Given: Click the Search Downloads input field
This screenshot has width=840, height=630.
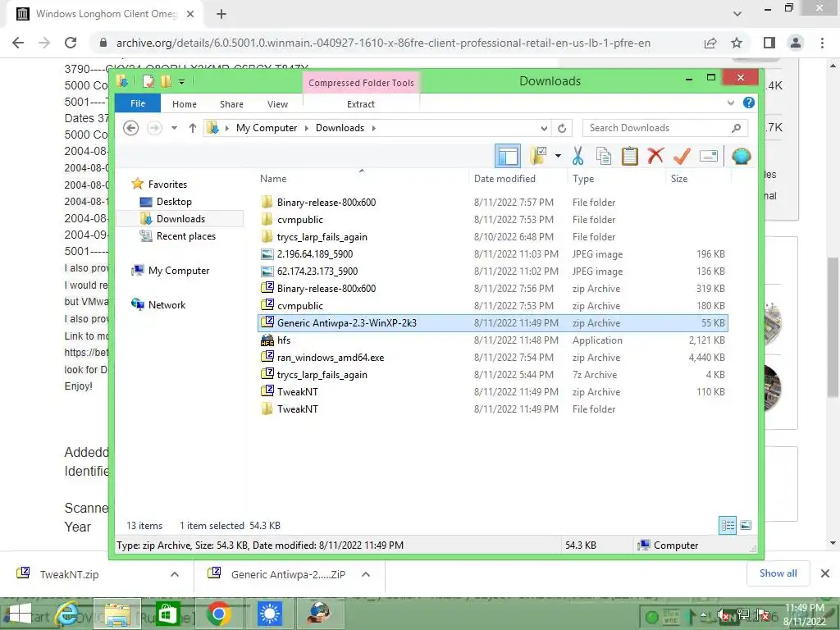Looking at the screenshot, I should pyautogui.click(x=664, y=128).
